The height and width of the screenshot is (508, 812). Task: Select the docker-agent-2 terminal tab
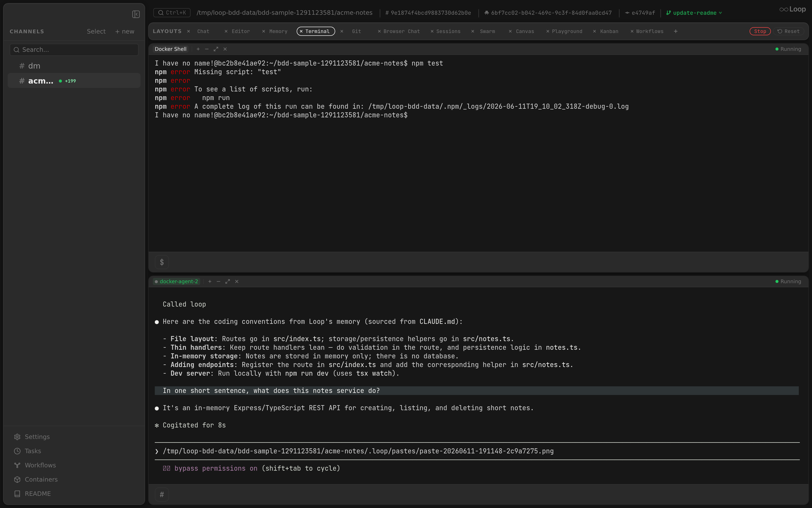click(177, 281)
